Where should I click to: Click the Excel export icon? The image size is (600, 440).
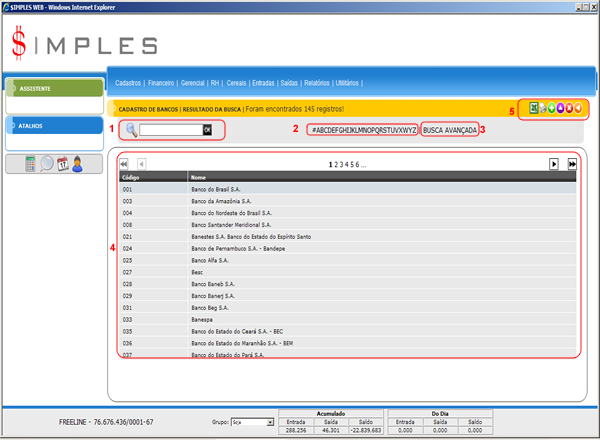coord(534,108)
